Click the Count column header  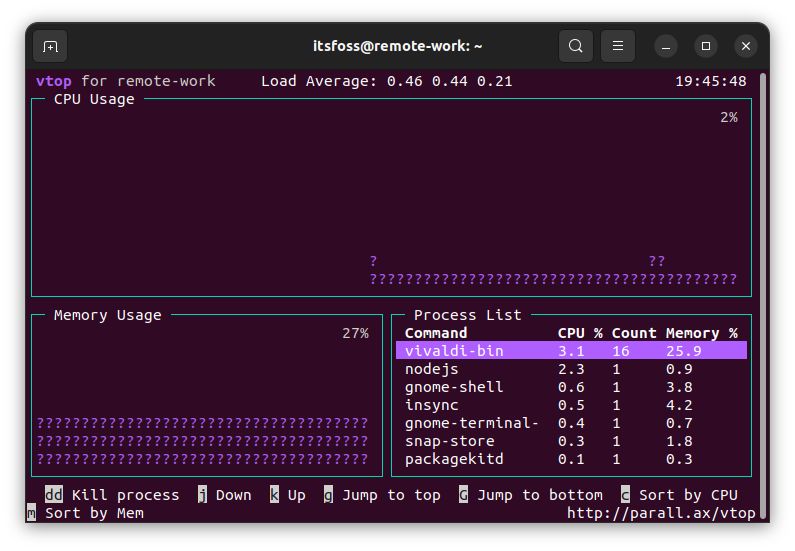point(634,333)
